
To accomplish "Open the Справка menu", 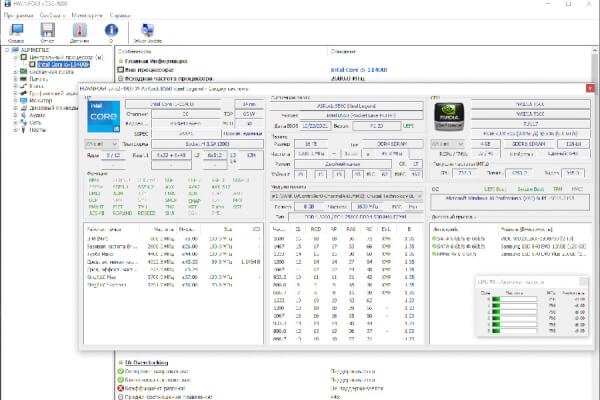I will point(120,15).
